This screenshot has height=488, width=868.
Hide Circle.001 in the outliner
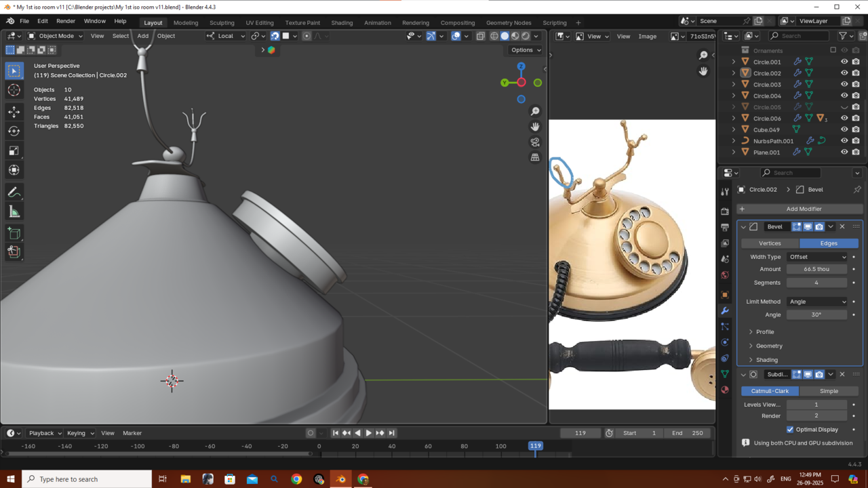[x=844, y=62]
